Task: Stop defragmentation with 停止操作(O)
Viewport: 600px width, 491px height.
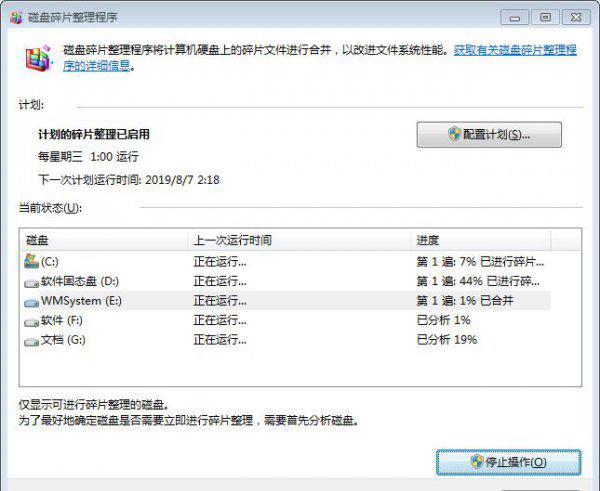Action: [509, 462]
